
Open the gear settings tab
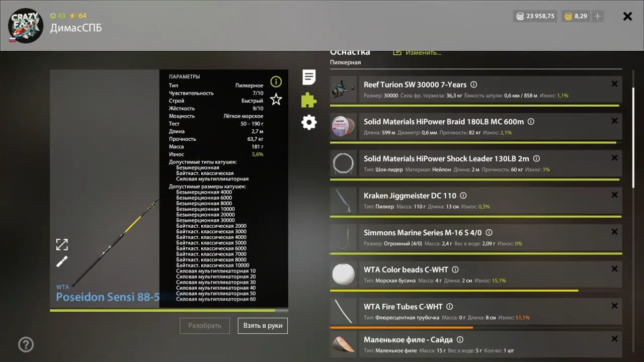point(309,122)
